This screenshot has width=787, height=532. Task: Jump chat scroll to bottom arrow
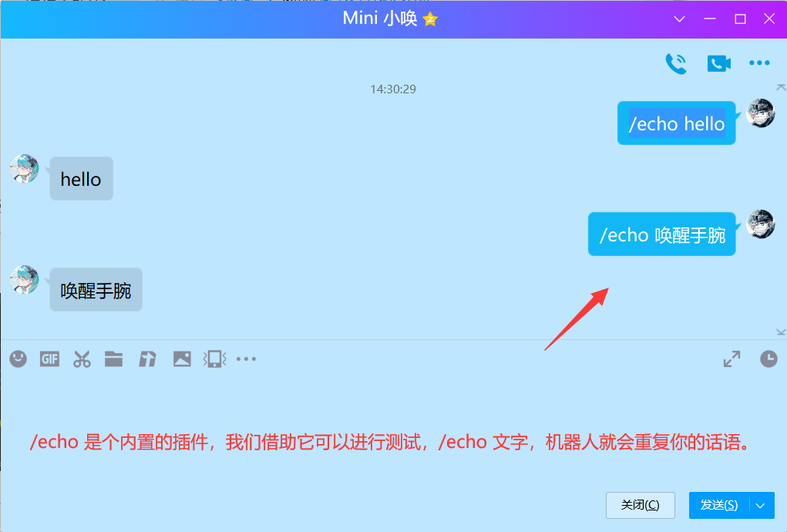(781, 332)
